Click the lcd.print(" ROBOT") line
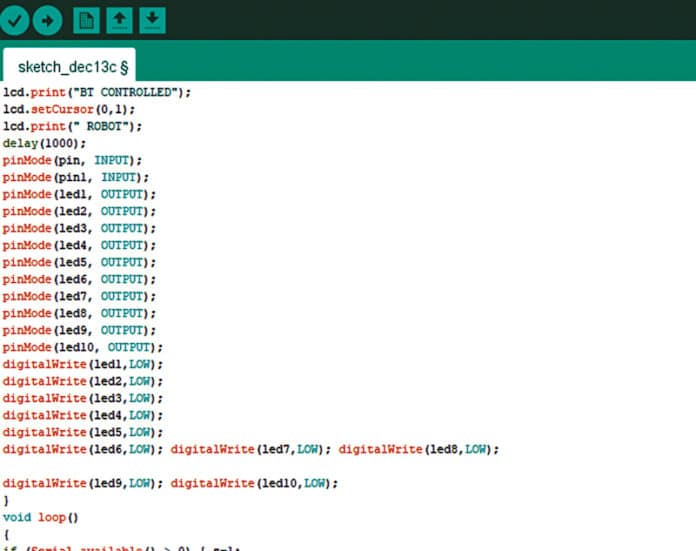Image resolution: width=696 pixels, height=551 pixels. [73, 126]
